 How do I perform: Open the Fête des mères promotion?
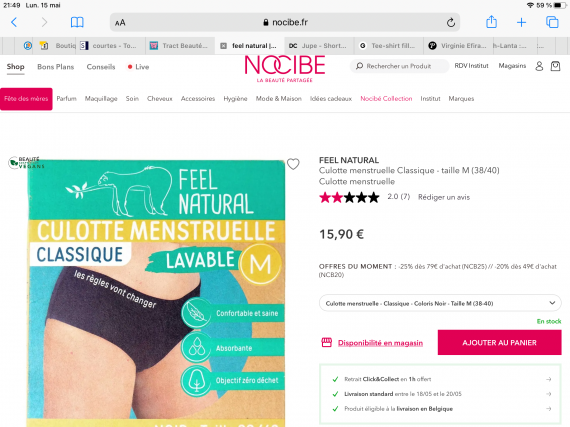pyautogui.click(x=26, y=99)
